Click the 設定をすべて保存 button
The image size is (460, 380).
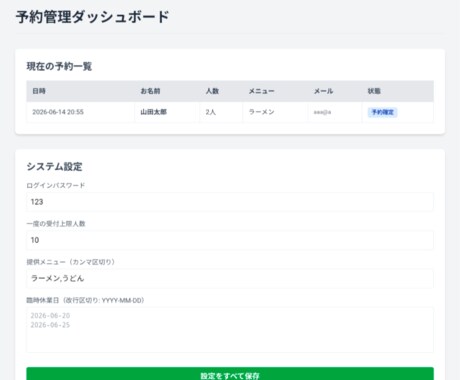click(x=230, y=375)
